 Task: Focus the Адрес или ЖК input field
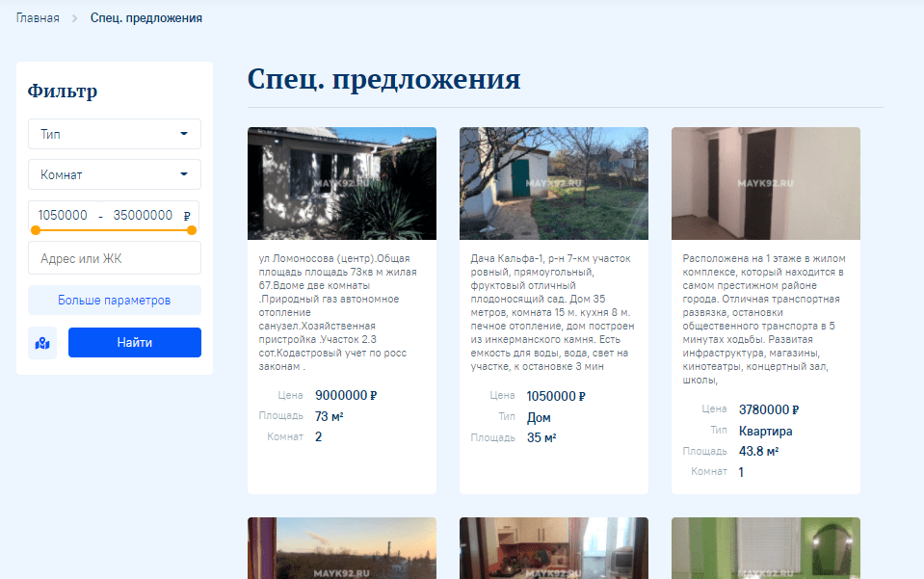(114, 258)
